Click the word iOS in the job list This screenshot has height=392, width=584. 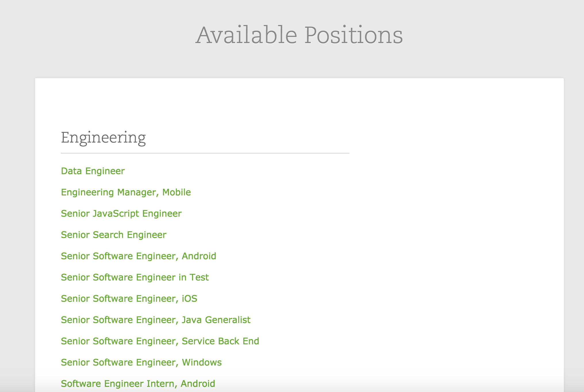point(189,299)
